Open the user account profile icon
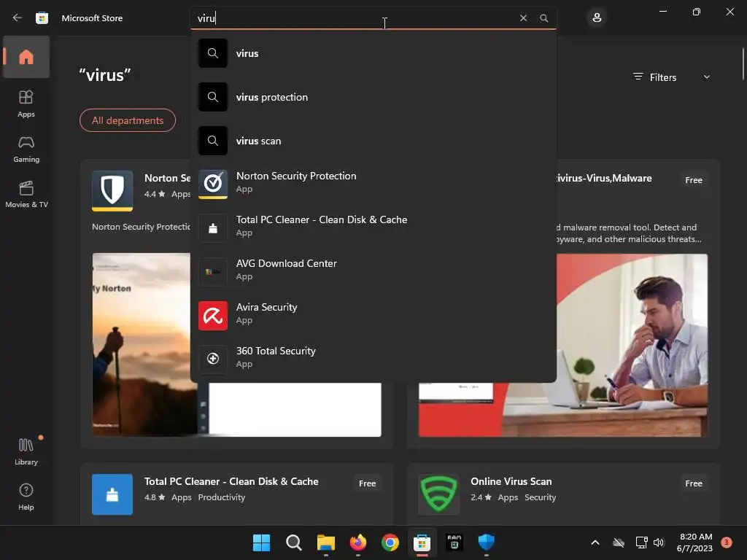 point(597,18)
